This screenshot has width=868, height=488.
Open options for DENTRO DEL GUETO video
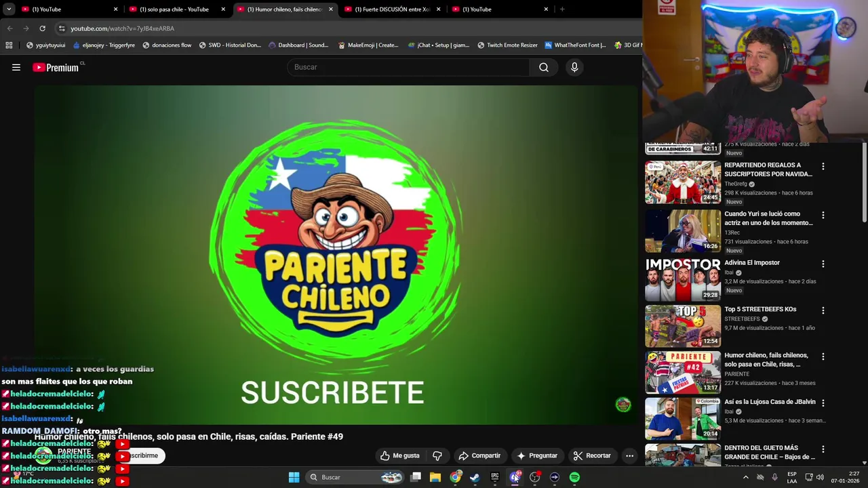tap(823, 449)
